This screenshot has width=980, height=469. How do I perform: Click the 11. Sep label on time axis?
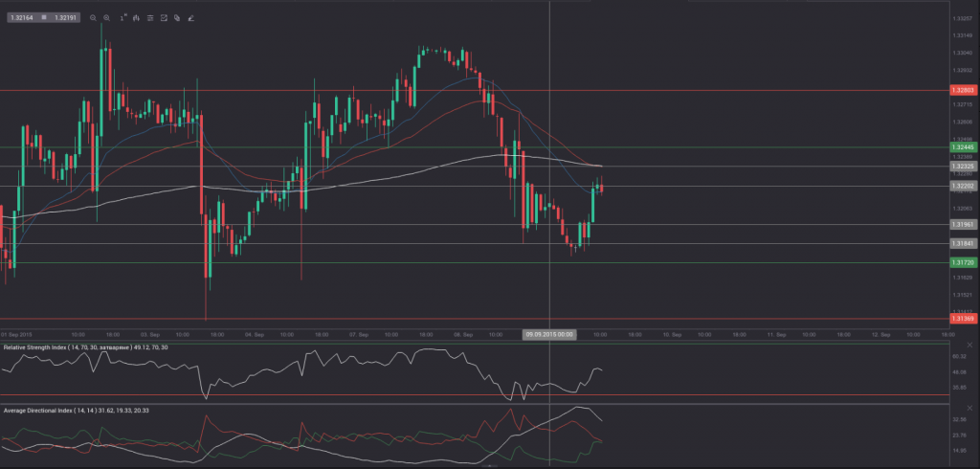[776, 335]
